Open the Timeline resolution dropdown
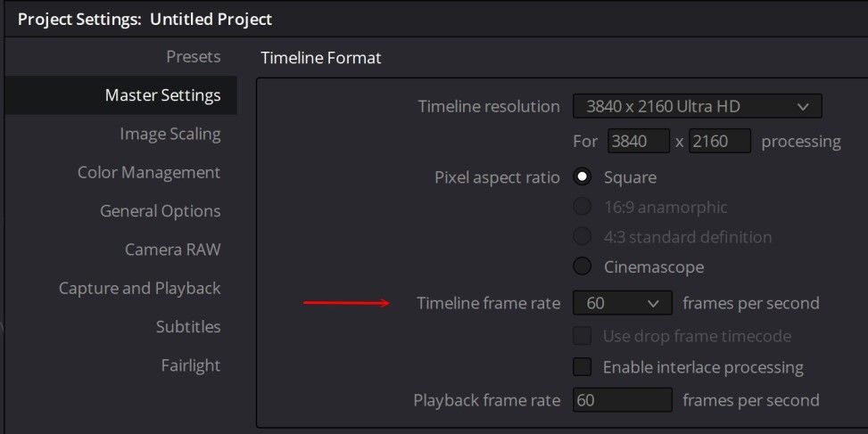868x434 pixels. [x=697, y=107]
